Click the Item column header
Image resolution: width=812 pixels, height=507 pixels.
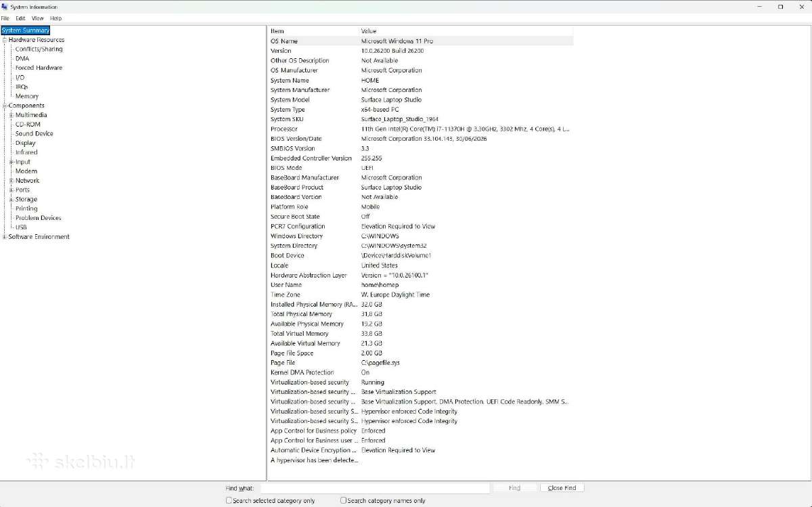click(x=313, y=31)
